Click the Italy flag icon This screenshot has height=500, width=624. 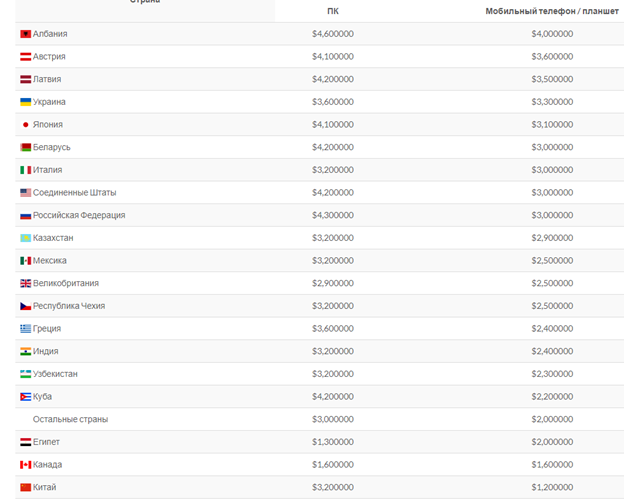click(x=25, y=170)
